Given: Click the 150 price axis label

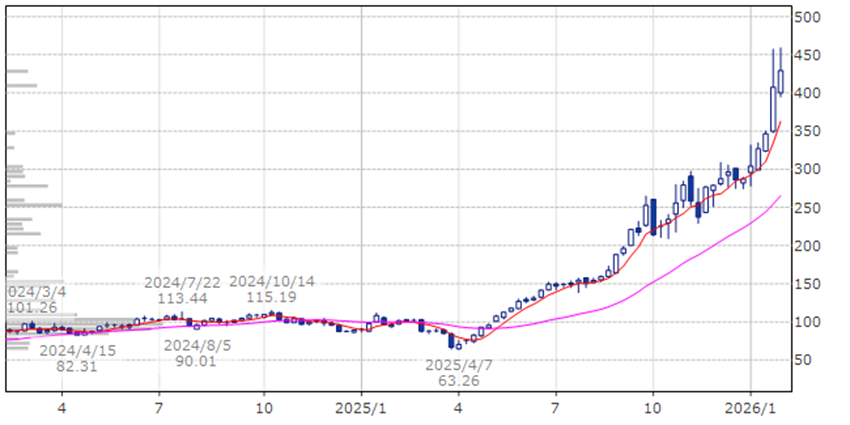Looking at the screenshot, I should click(808, 284).
